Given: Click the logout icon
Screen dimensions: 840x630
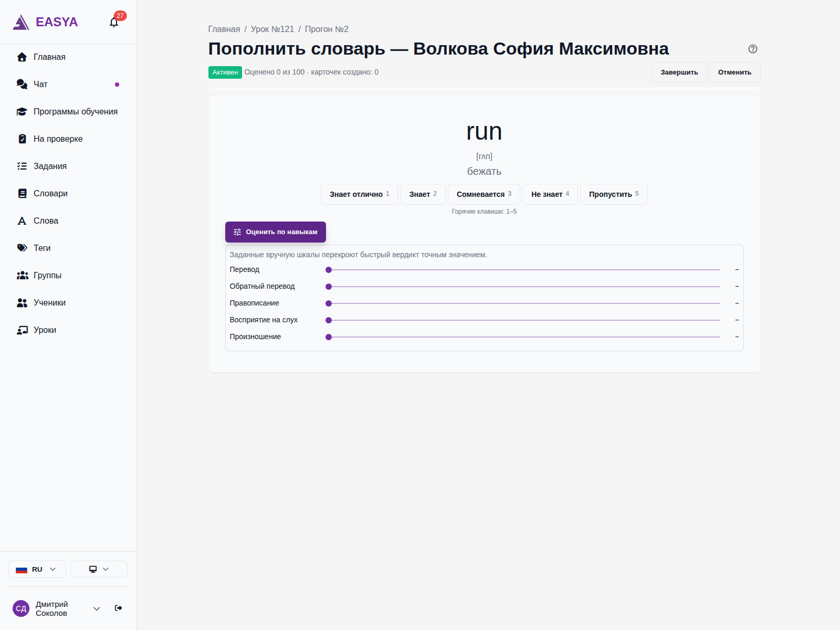Looking at the screenshot, I should [x=119, y=608].
